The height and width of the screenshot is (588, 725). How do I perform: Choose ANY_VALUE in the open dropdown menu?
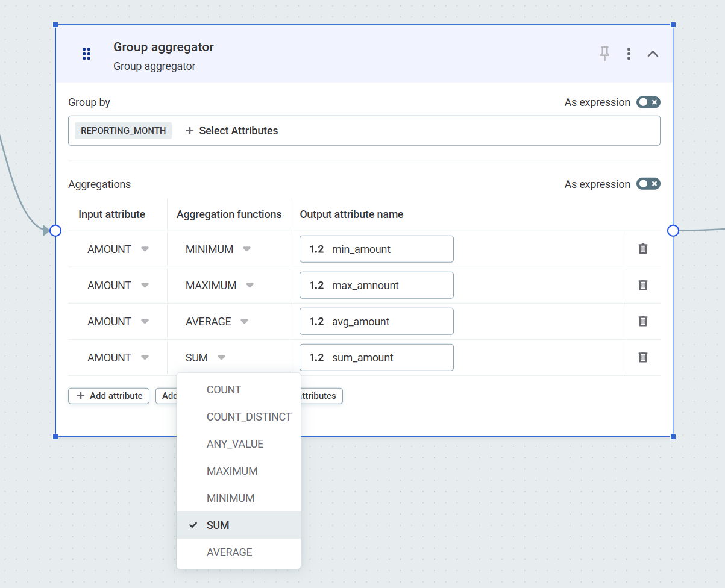pos(235,443)
